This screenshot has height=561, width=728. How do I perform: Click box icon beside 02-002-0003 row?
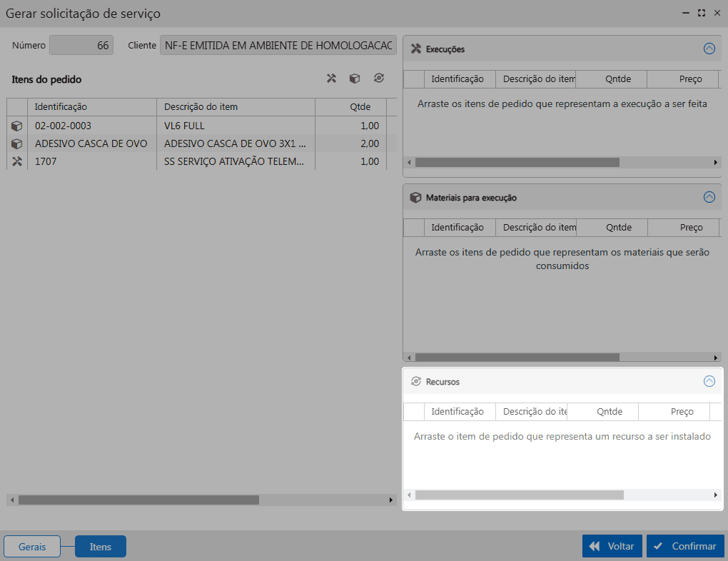(17, 126)
